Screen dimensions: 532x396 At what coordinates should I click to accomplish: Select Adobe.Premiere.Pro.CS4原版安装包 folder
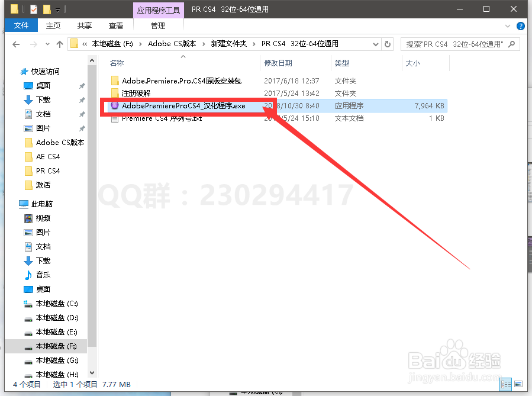[x=181, y=81]
